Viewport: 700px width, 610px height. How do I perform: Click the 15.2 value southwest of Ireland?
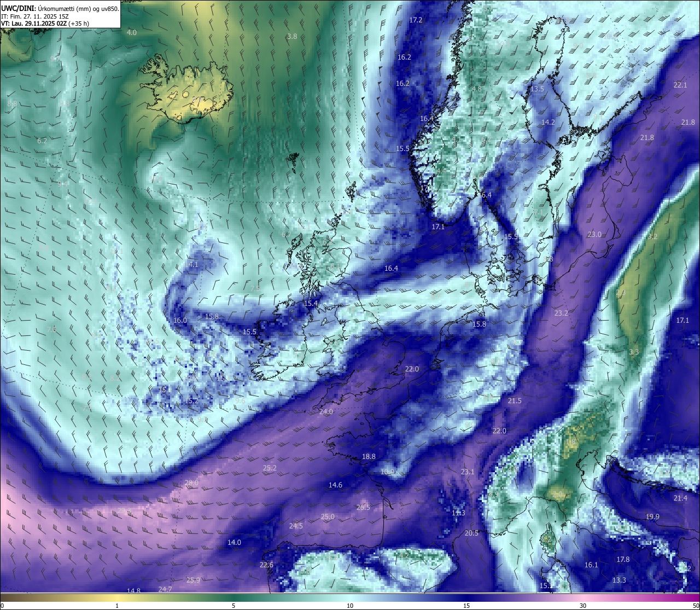(191, 401)
